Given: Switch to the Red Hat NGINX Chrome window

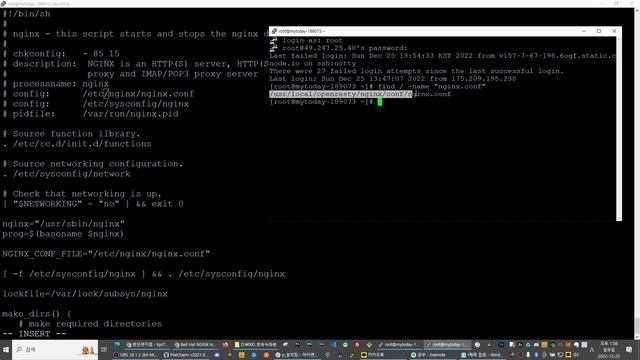Looking at the screenshot, I should [195, 345].
